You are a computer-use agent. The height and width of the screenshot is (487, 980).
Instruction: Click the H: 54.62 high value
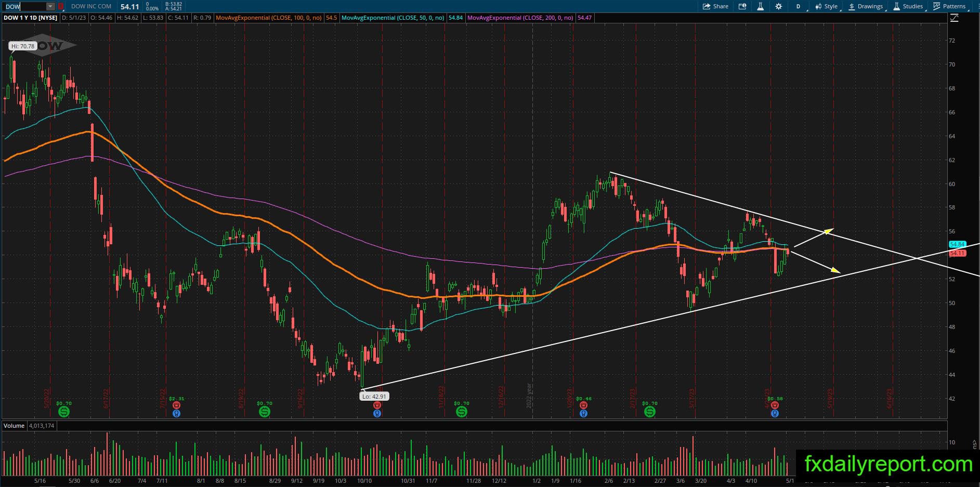(x=127, y=18)
